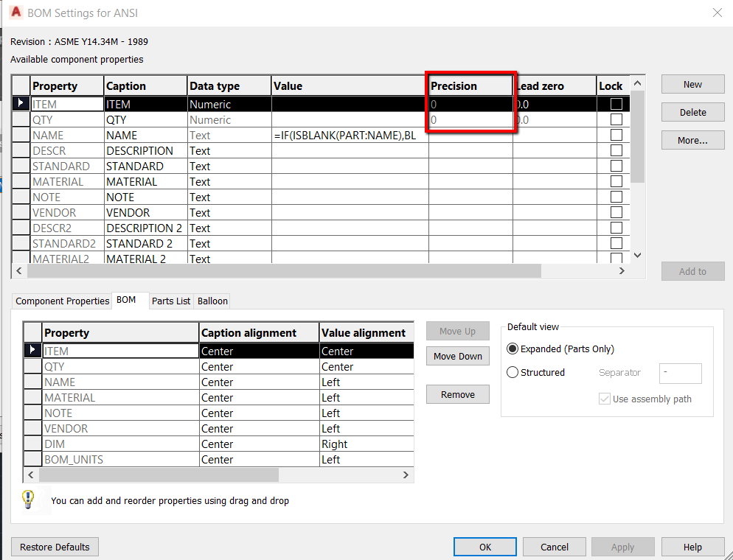The image size is (733, 560).
Task: Click inside the Separator input field
Action: [679, 373]
